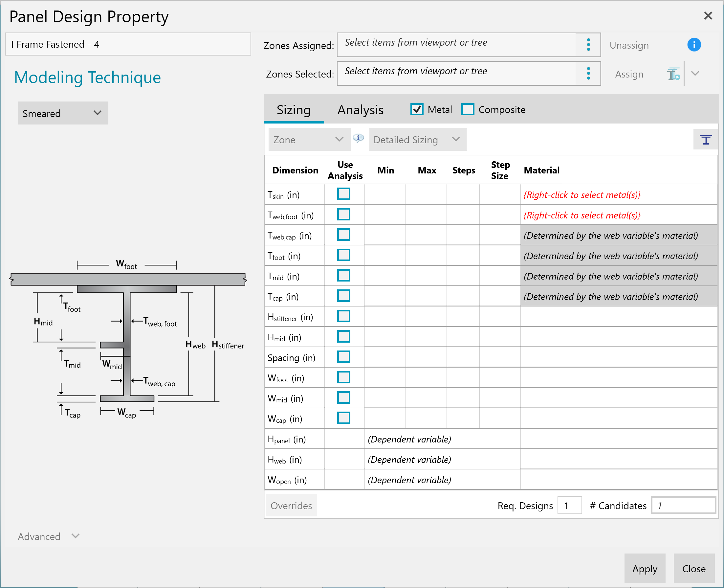Viewport: 724px width, 588px height.
Task: Click the Use Analysis column header
Action: 345,170
